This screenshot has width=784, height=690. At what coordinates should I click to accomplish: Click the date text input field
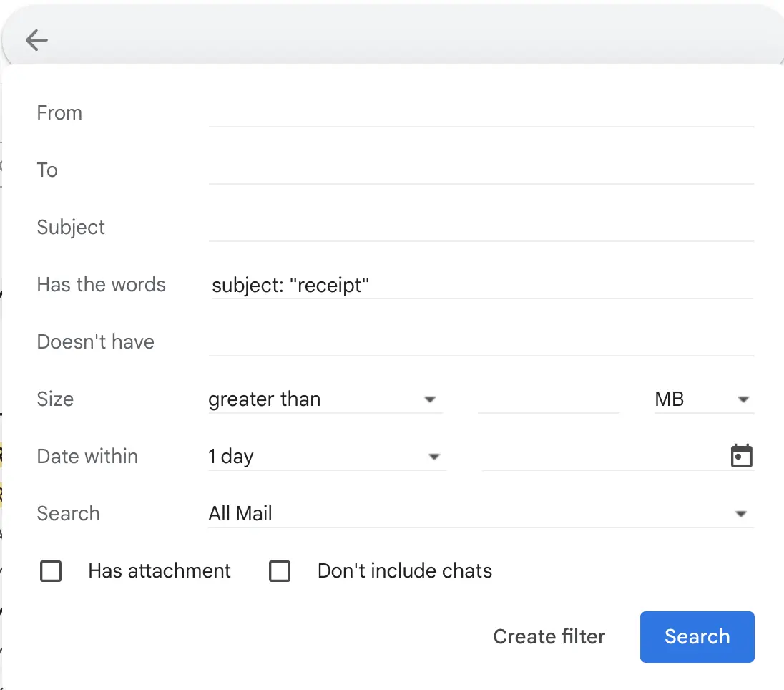601,457
